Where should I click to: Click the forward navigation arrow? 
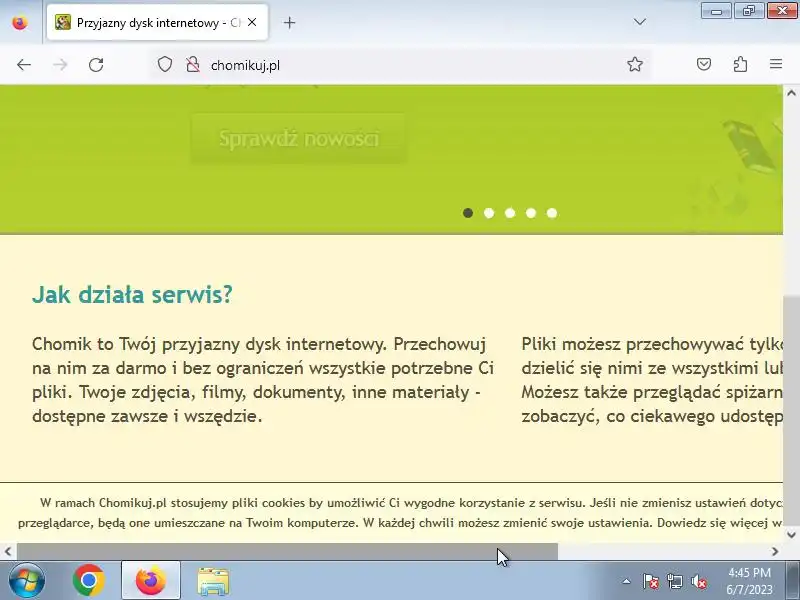point(60,65)
